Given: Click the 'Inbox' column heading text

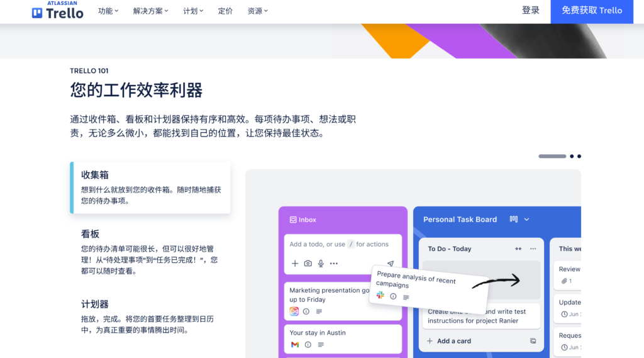Looking at the screenshot, I should (307, 220).
